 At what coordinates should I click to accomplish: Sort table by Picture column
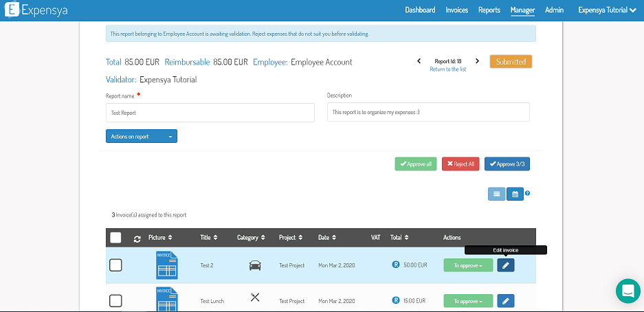(x=160, y=237)
